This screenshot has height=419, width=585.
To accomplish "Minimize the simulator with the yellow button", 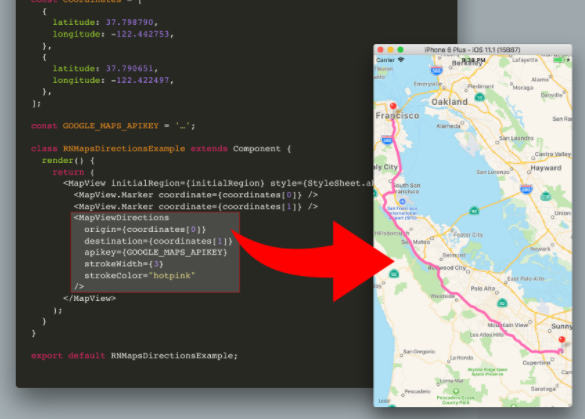I will click(x=390, y=50).
